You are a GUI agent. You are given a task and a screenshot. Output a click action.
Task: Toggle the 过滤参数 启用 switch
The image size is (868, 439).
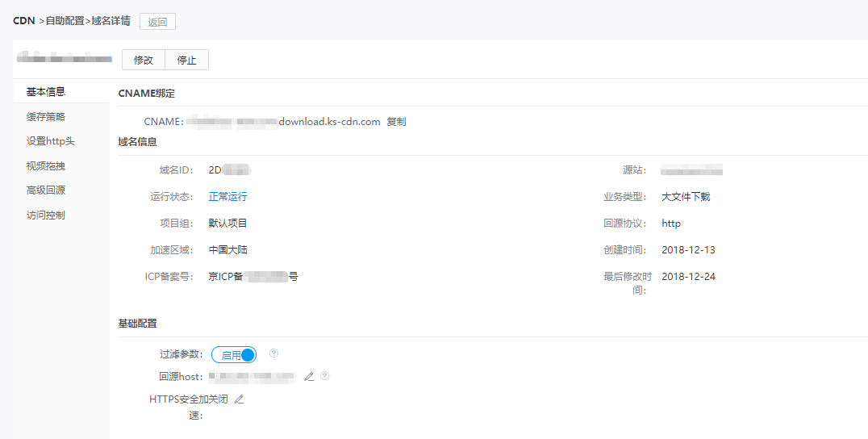[x=234, y=355]
